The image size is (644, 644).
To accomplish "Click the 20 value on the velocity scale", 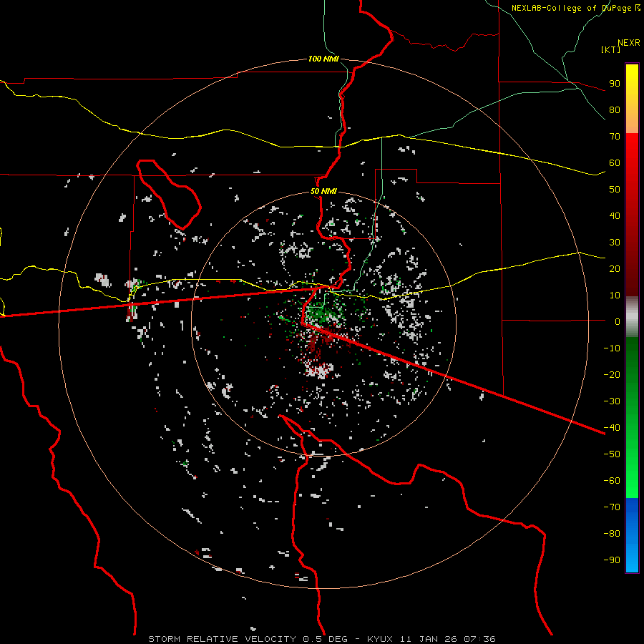I will (615, 269).
